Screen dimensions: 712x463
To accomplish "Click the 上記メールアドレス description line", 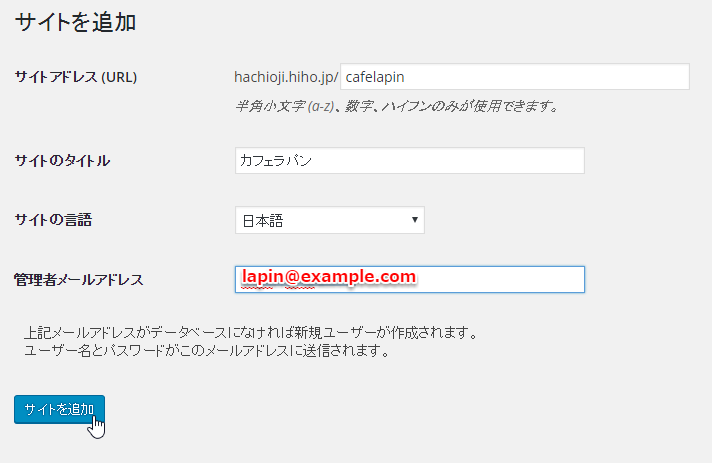I will (248, 332).
